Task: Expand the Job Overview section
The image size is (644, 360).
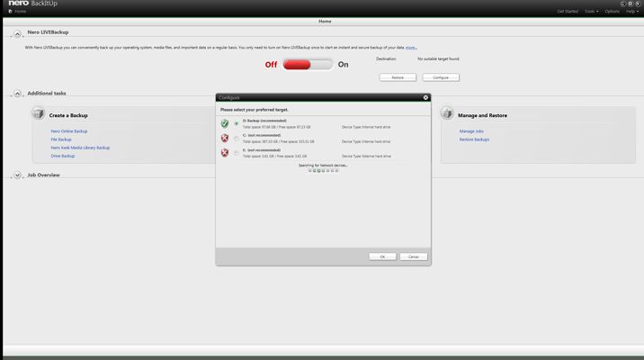Action: tap(17, 175)
